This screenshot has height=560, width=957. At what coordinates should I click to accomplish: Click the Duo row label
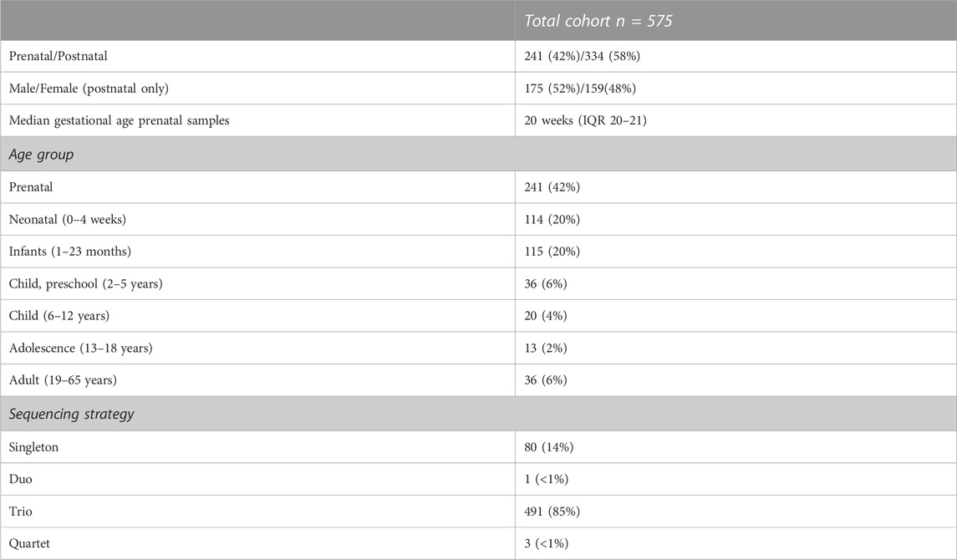point(20,479)
